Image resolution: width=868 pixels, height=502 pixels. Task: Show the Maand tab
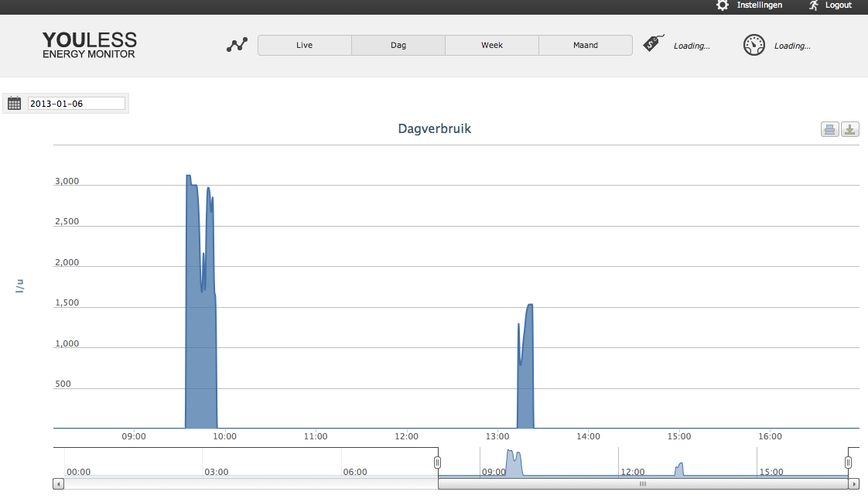coord(586,46)
